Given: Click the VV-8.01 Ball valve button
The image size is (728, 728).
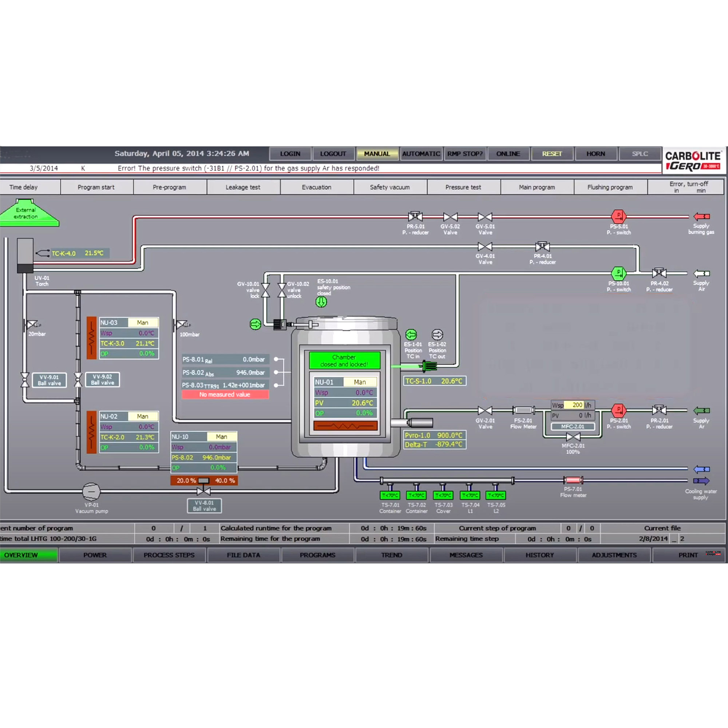Looking at the screenshot, I should [204, 506].
